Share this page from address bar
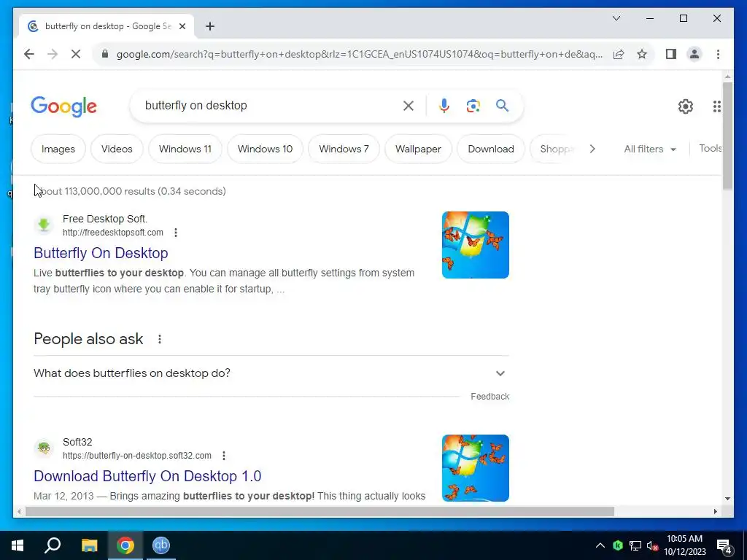This screenshot has height=560, width=747. pyautogui.click(x=619, y=54)
